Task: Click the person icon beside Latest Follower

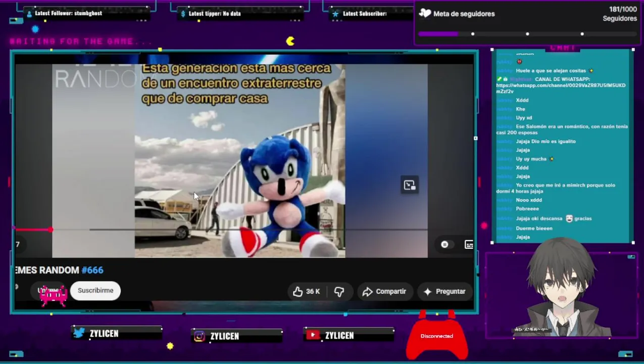Action: click(x=29, y=14)
